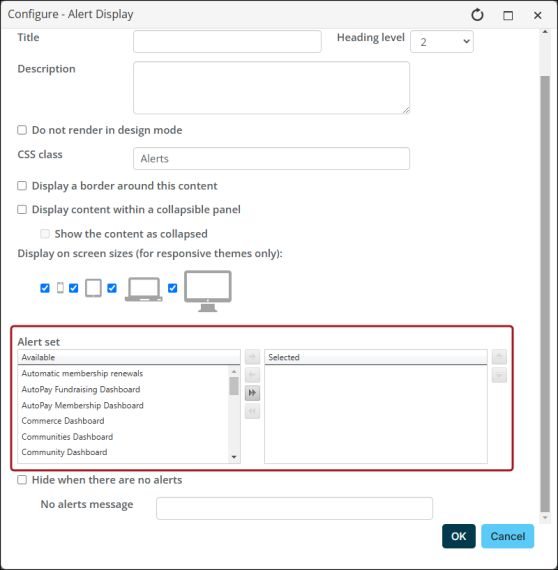Maximize the Configure dialog window

tap(508, 15)
